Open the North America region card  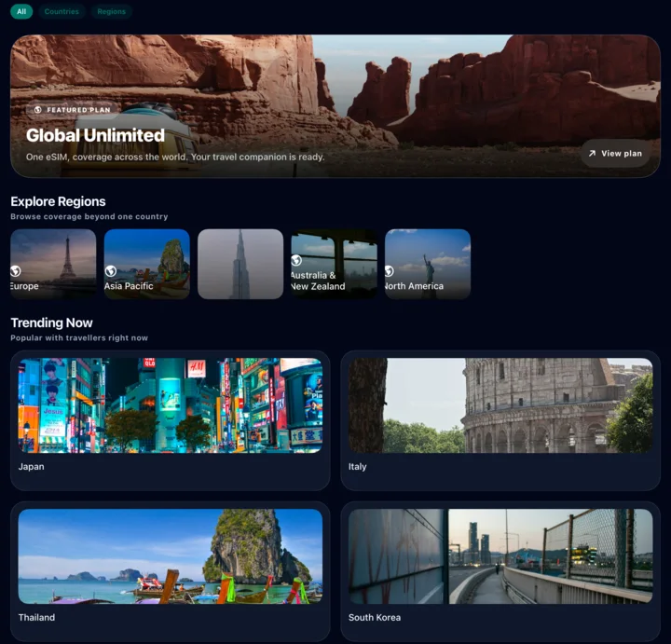point(428,264)
